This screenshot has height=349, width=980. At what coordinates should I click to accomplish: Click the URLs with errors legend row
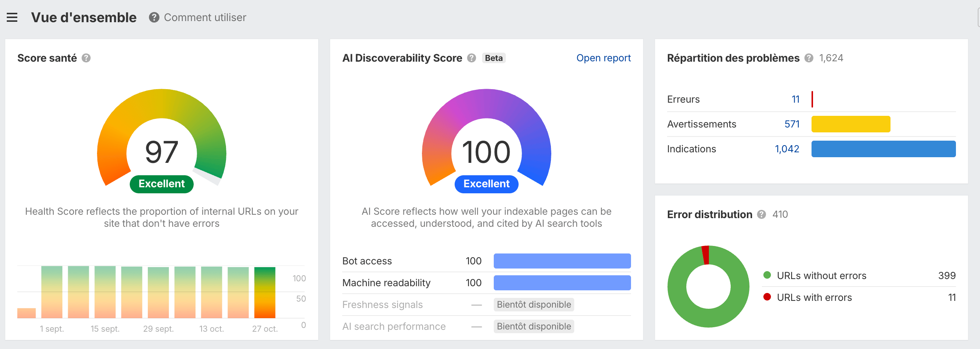point(859,297)
